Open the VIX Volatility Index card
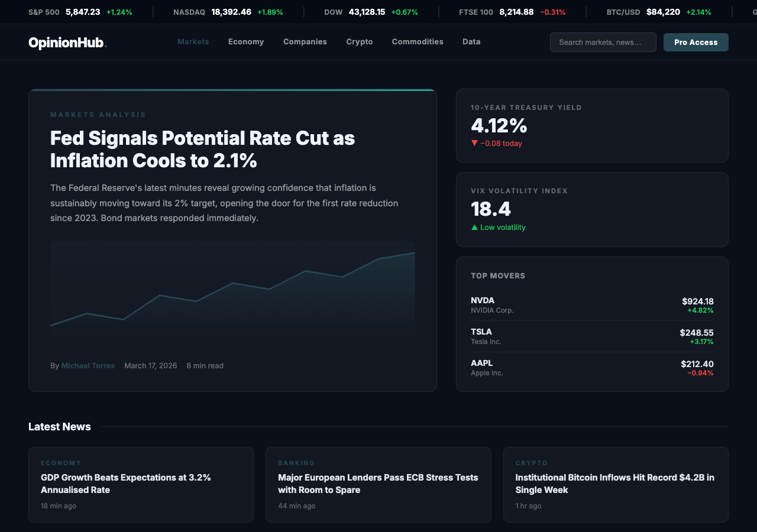This screenshot has width=757, height=532. tap(591, 209)
